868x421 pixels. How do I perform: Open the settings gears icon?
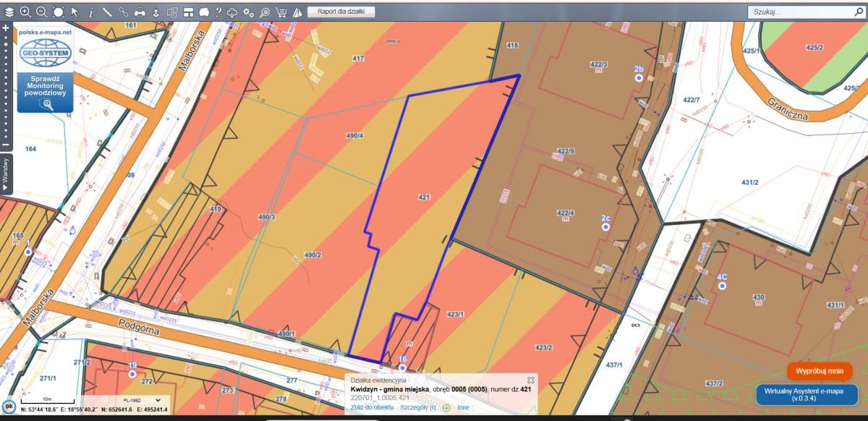click(248, 12)
